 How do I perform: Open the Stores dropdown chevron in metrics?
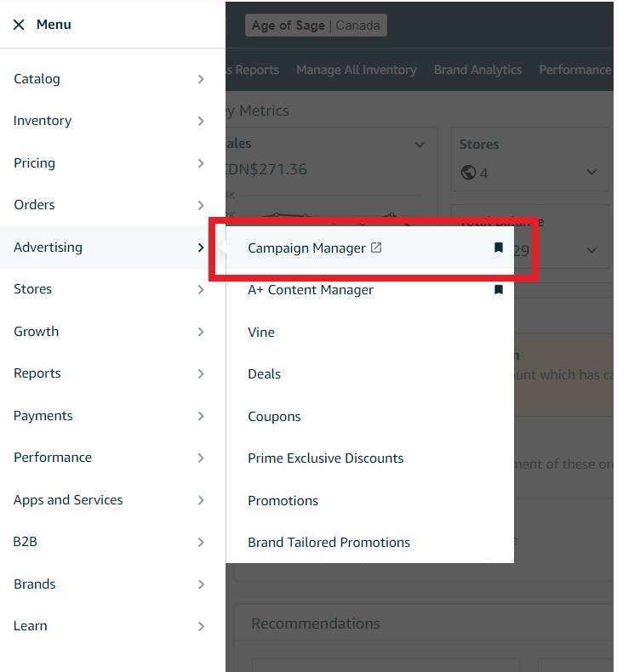pyautogui.click(x=591, y=173)
